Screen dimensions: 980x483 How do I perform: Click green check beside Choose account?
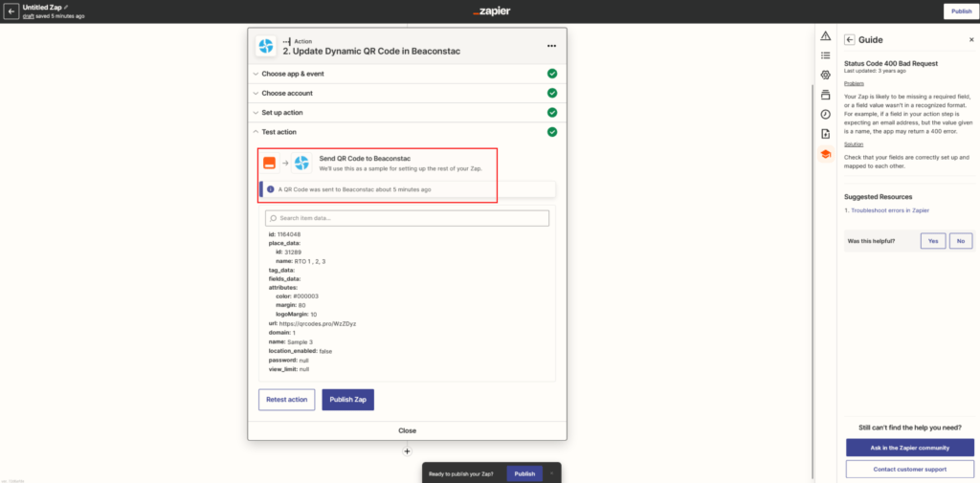click(x=552, y=93)
